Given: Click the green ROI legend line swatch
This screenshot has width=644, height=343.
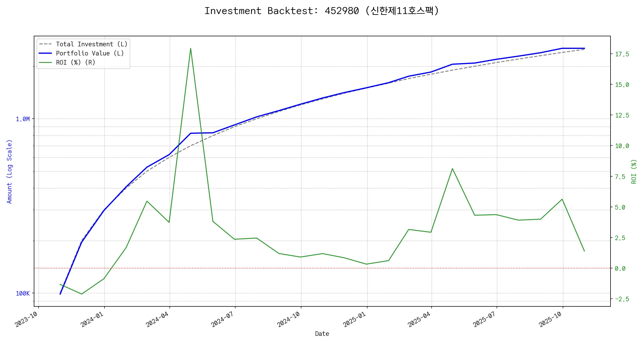Looking at the screenshot, I should point(45,63).
